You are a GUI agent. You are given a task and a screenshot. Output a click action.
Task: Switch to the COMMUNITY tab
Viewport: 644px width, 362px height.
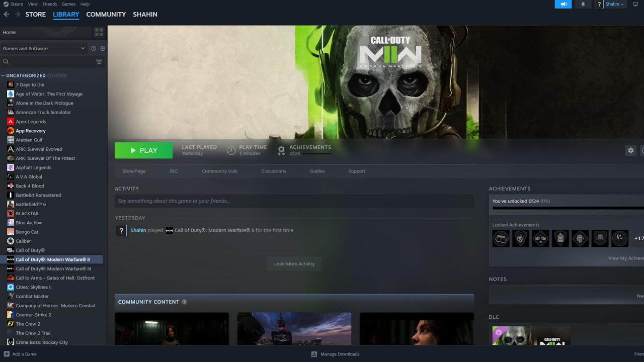tap(106, 14)
